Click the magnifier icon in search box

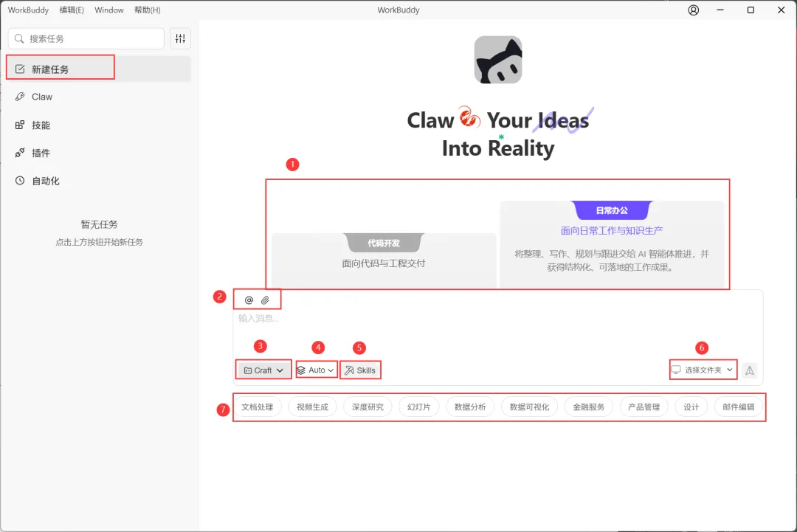coord(19,38)
